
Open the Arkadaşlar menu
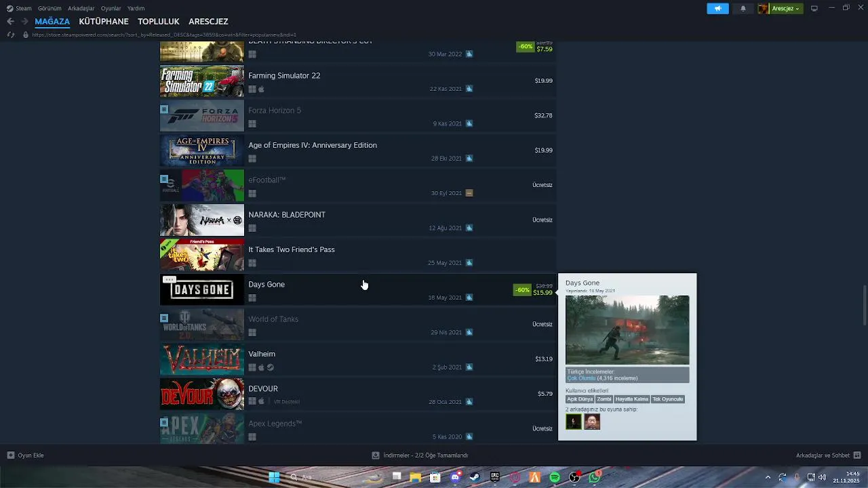pyautogui.click(x=81, y=8)
